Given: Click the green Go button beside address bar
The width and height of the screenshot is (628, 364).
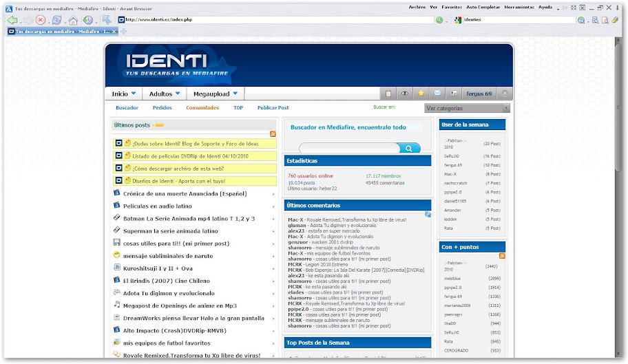Looking at the screenshot, I should pyautogui.click(x=439, y=20).
